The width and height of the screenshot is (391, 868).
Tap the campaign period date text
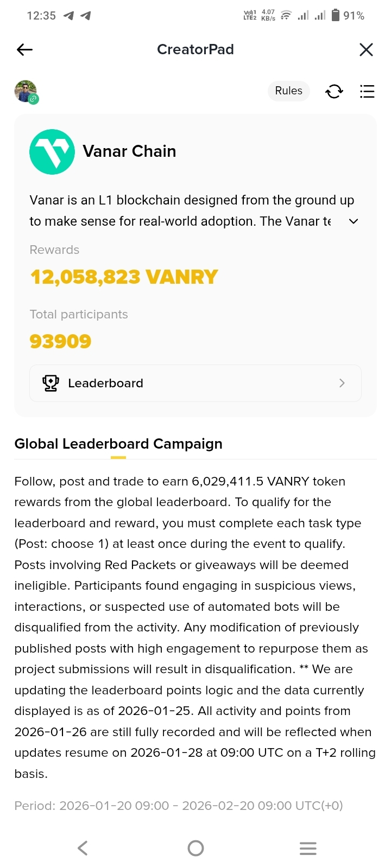point(179,806)
